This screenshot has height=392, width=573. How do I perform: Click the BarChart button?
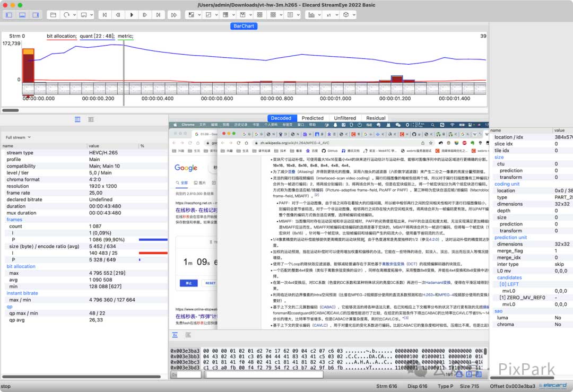pyautogui.click(x=244, y=26)
